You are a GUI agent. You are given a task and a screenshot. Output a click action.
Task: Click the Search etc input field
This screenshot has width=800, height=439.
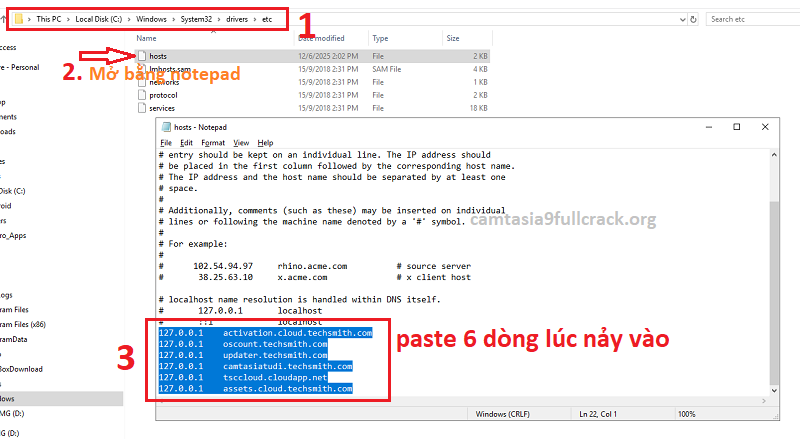(753, 19)
